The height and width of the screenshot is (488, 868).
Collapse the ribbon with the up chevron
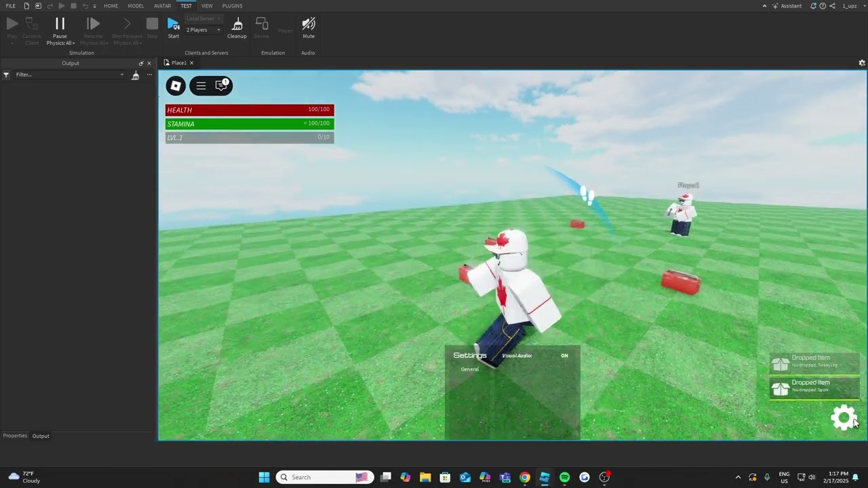click(x=765, y=6)
